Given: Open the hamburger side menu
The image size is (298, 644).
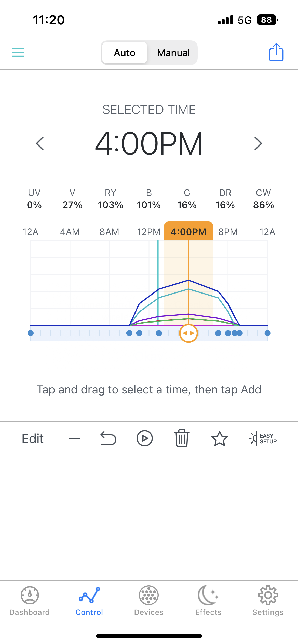Looking at the screenshot, I should point(18,52).
